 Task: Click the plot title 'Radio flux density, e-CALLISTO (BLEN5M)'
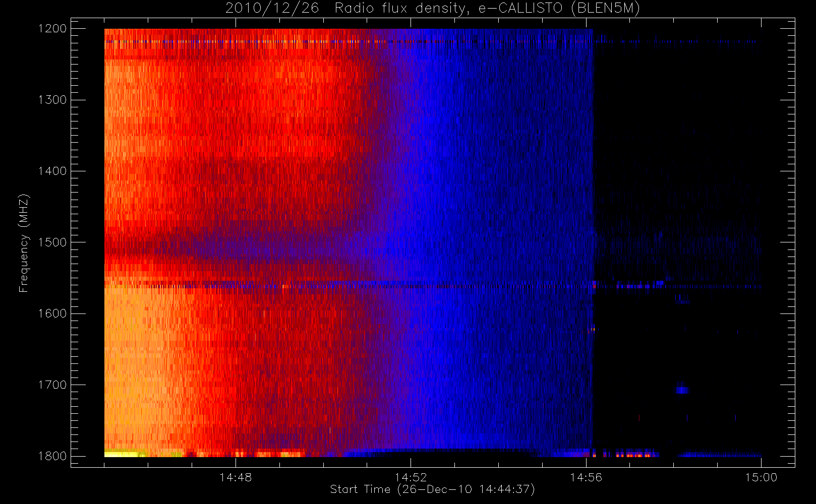(x=487, y=9)
